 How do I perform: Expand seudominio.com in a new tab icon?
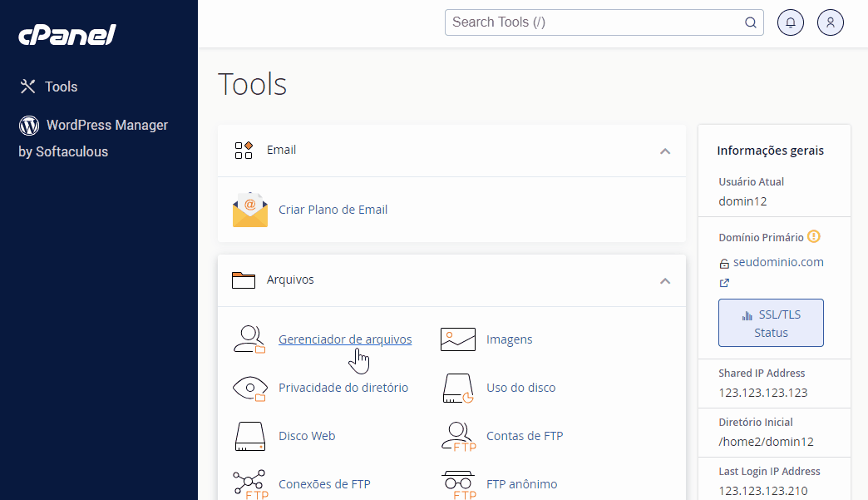point(724,283)
